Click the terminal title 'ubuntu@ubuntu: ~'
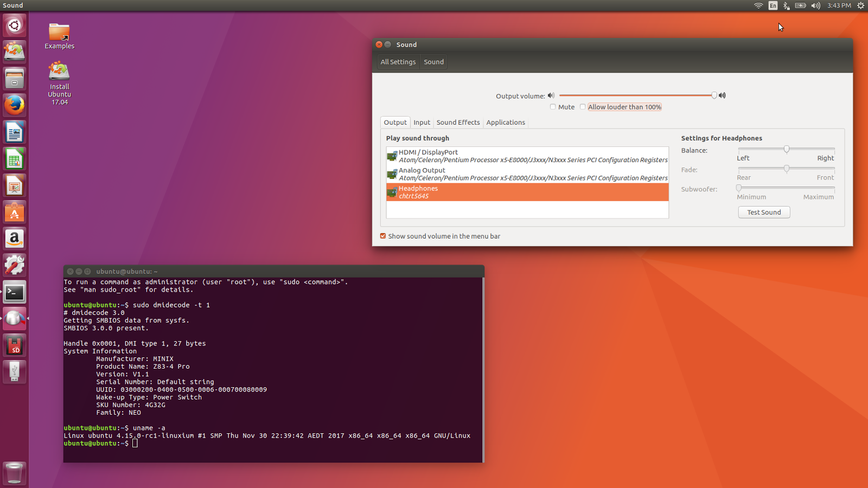Viewport: 868px width, 488px height. [127, 271]
